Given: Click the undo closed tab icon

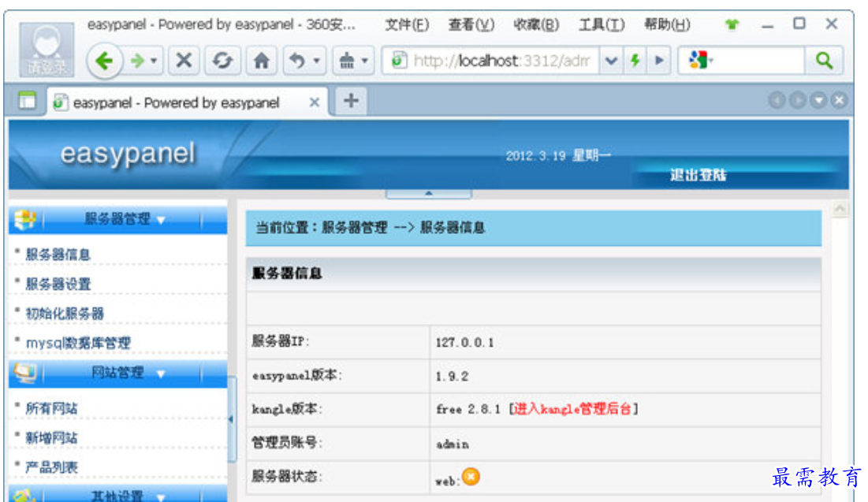Looking at the screenshot, I should [298, 61].
